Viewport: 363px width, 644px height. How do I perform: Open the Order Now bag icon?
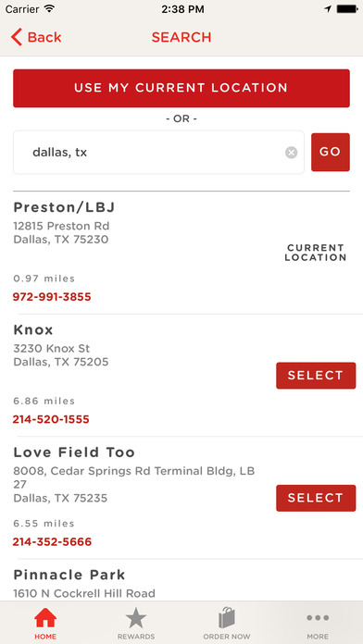coord(227,618)
